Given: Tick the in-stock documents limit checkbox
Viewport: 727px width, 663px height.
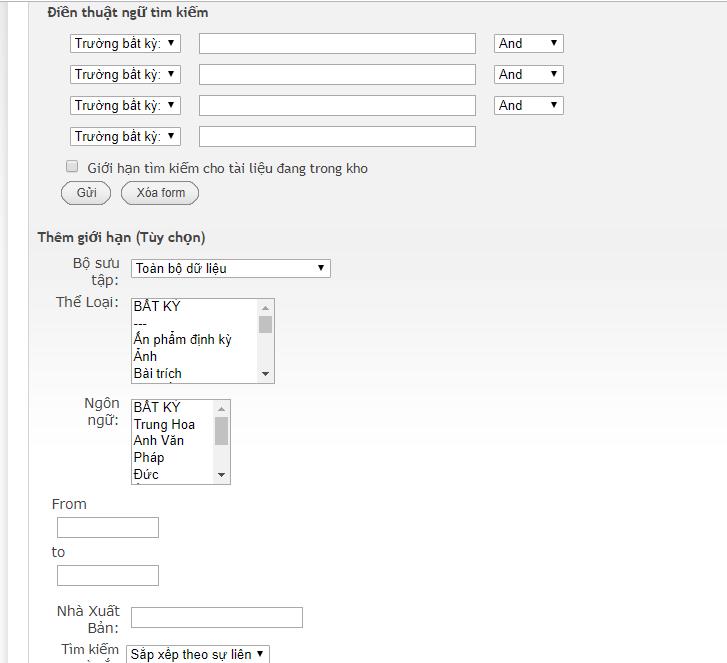Looking at the screenshot, I should [x=72, y=167].
